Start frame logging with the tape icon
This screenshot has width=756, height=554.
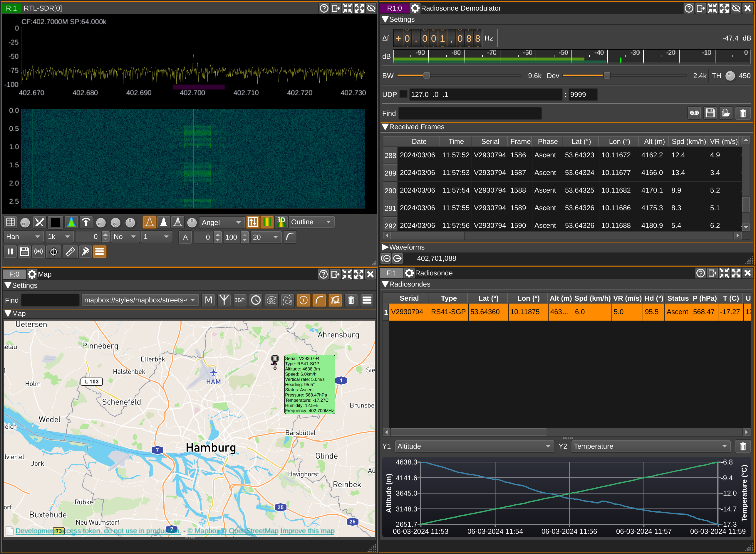(x=694, y=113)
